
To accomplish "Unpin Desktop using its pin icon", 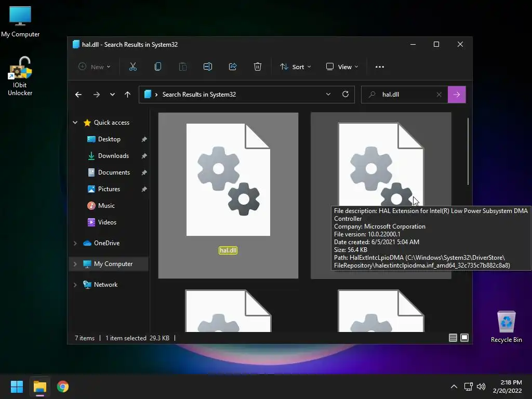I will pos(144,139).
